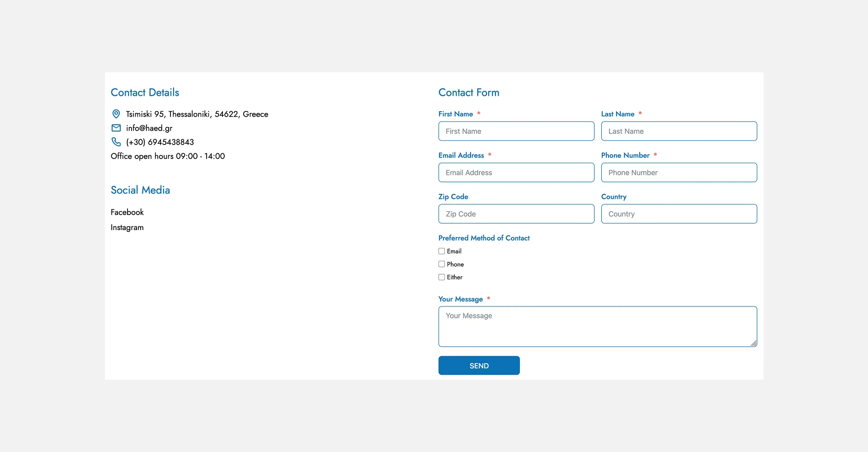Image resolution: width=868 pixels, height=452 pixels.
Task: Click the (+30) 6945438843 phone number
Action: tap(160, 142)
